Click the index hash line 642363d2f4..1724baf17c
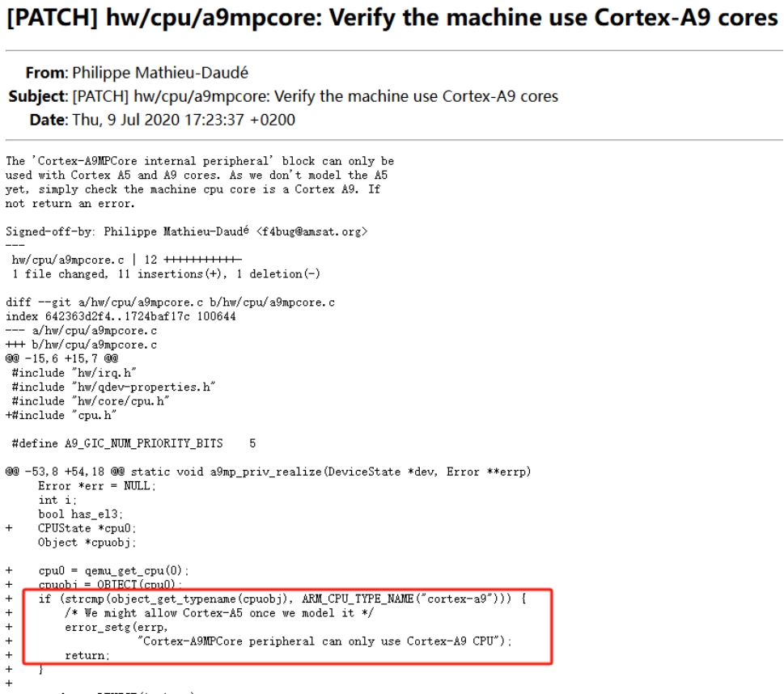Screen dimensions: 784x694 tap(120, 315)
